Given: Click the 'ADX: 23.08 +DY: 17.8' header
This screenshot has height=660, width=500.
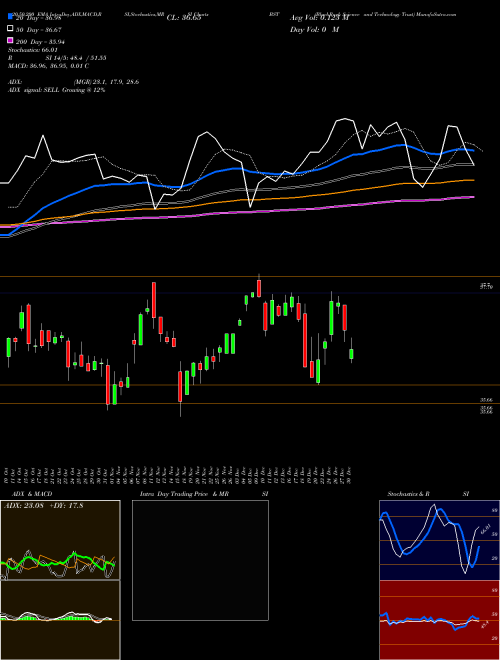Looking at the screenshot, I should coord(43,506).
